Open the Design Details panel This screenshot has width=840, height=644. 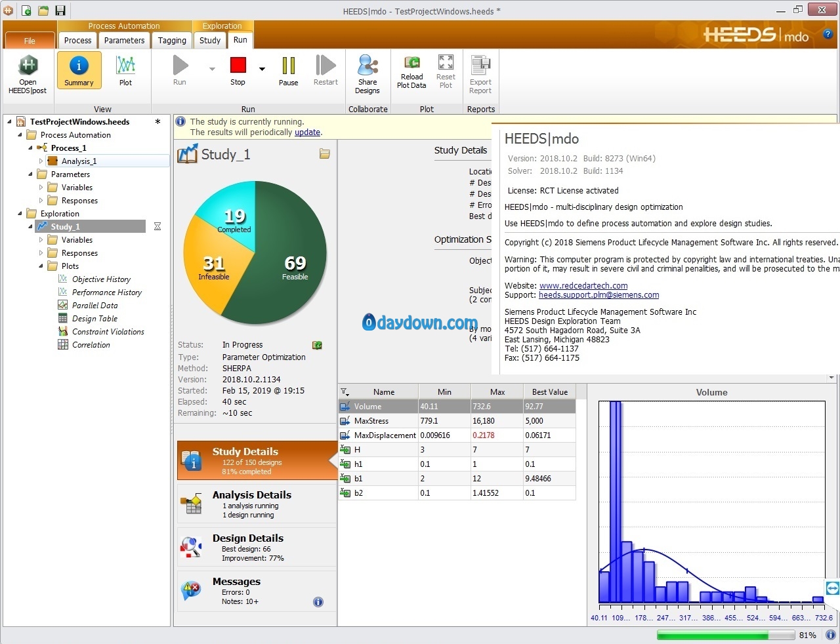[257, 547]
